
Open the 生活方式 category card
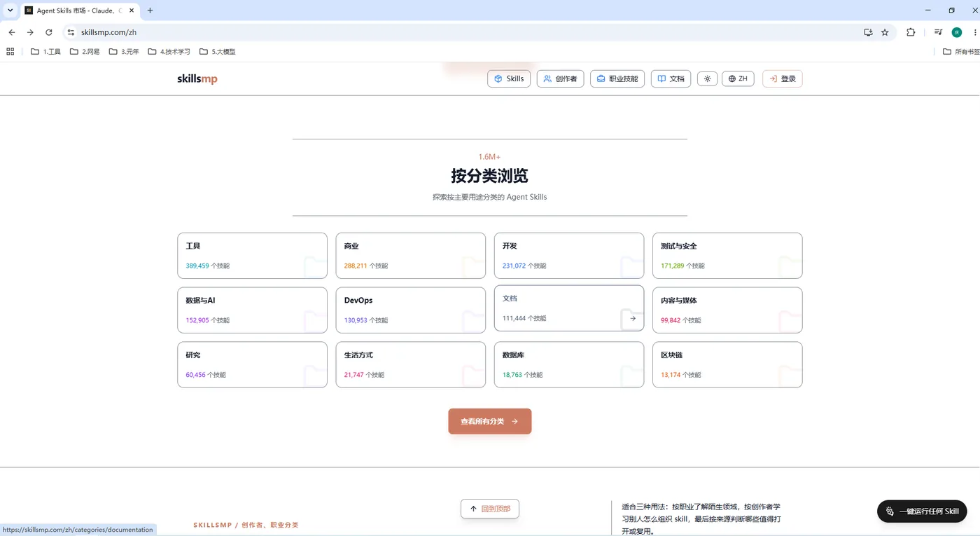click(411, 365)
